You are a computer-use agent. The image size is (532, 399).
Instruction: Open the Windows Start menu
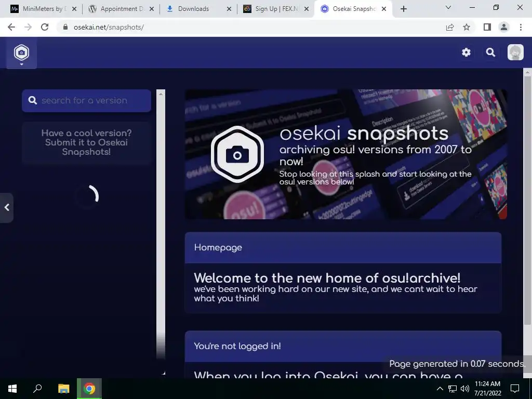(x=12, y=389)
